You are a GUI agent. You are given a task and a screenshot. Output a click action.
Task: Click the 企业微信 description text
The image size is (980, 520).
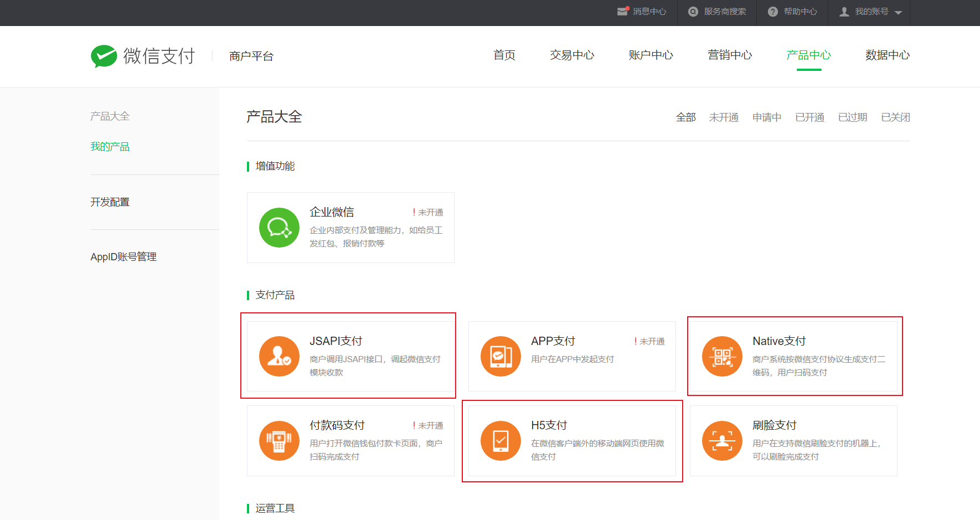coord(376,237)
